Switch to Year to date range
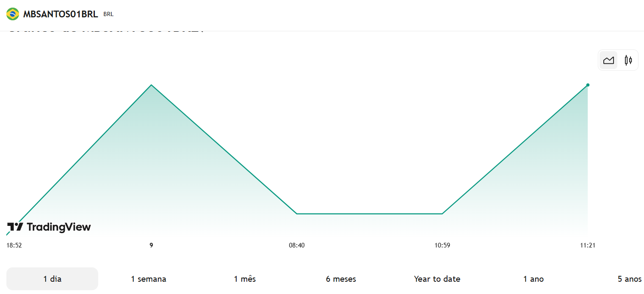Viewport: 644px width, 294px height. 437,279
